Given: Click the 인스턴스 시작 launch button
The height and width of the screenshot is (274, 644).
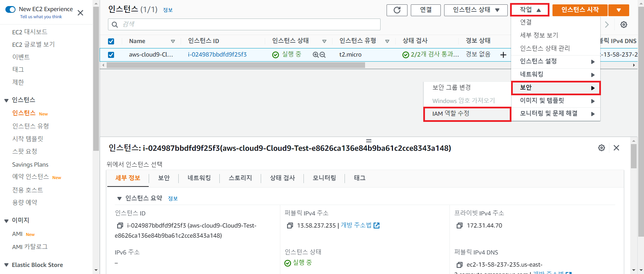Looking at the screenshot, I should pyautogui.click(x=580, y=10).
